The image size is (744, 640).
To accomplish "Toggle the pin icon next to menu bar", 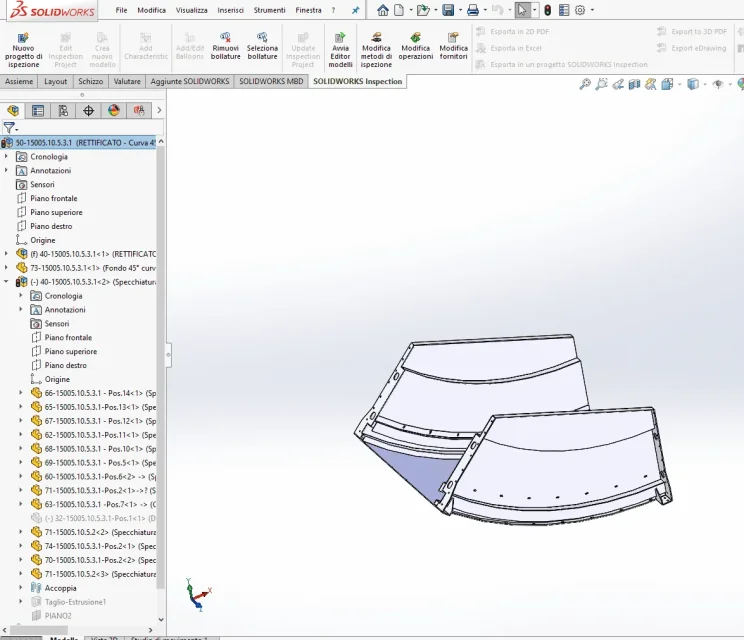I will [355, 10].
